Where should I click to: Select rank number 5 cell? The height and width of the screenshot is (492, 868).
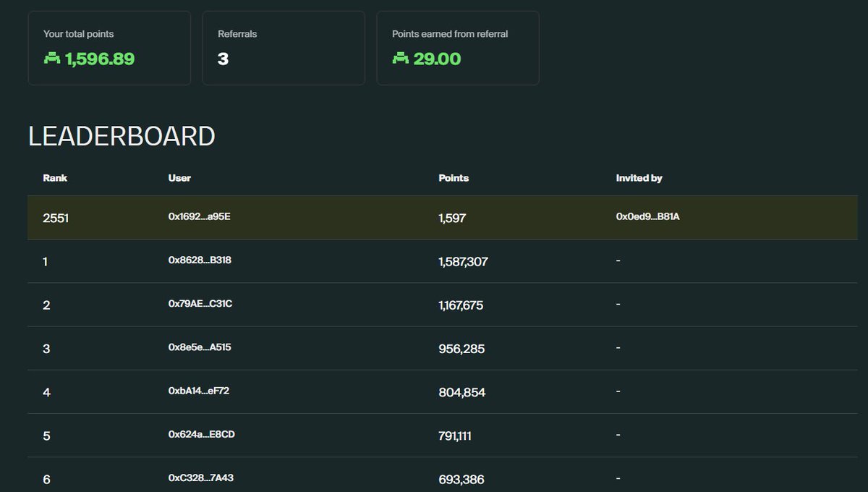pos(46,436)
